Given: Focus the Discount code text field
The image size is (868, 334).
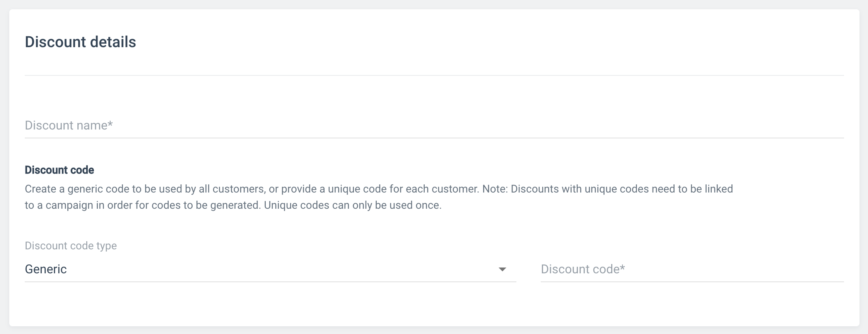Looking at the screenshot, I should point(692,269).
